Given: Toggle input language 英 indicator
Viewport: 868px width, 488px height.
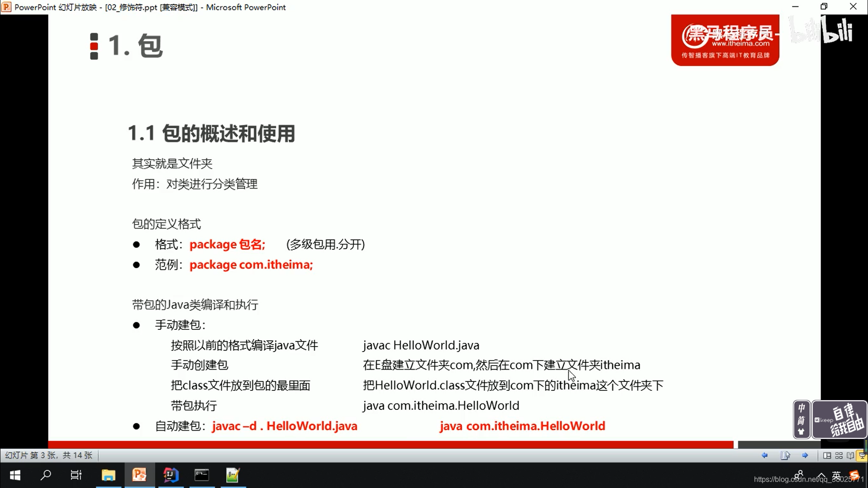Looking at the screenshot, I should (x=836, y=475).
